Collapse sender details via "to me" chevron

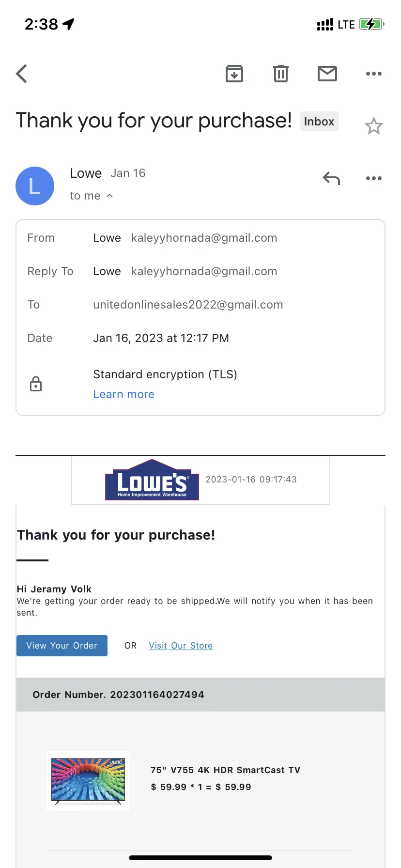pos(109,196)
